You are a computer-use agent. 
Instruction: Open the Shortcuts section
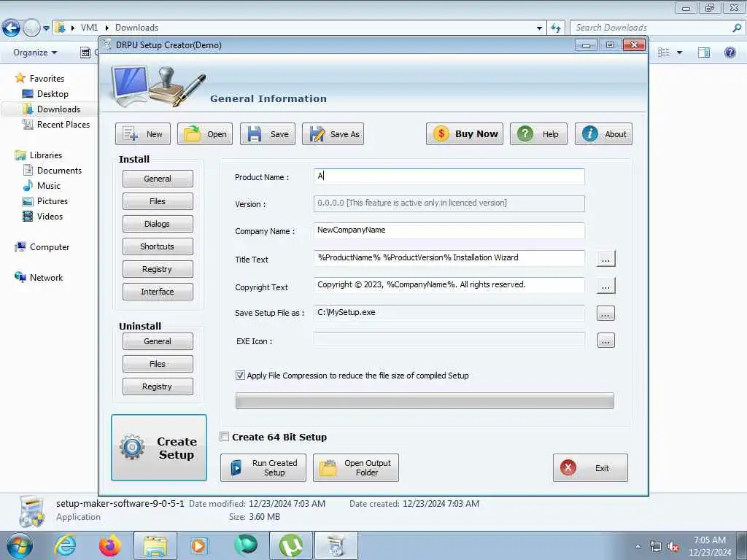pyautogui.click(x=158, y=246)
